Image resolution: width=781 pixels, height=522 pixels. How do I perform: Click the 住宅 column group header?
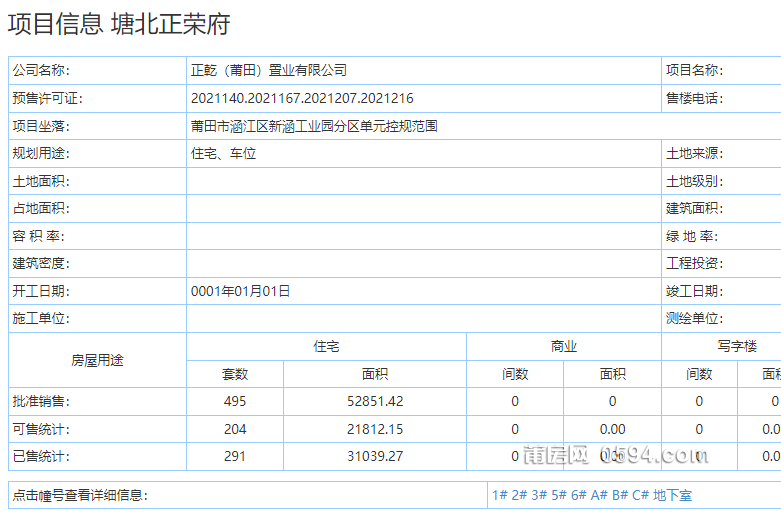click(326, 347)
